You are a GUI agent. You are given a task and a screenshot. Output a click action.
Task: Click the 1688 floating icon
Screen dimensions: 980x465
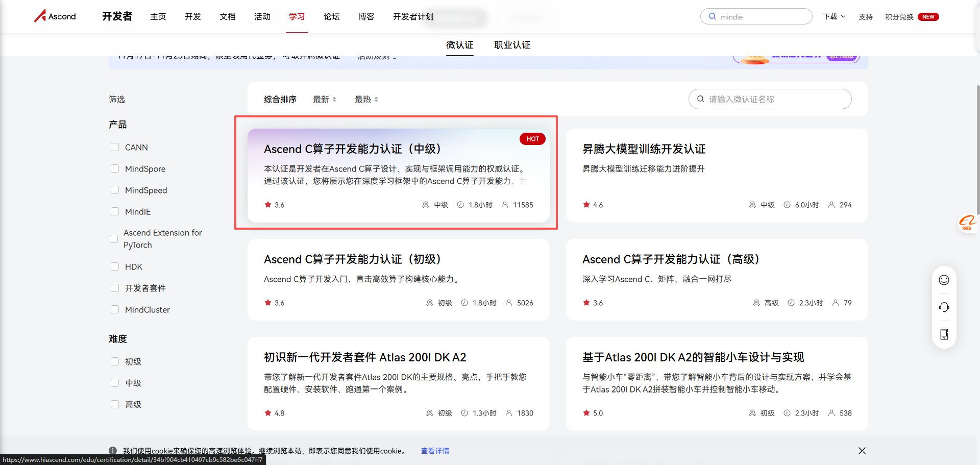pos(967,223)
